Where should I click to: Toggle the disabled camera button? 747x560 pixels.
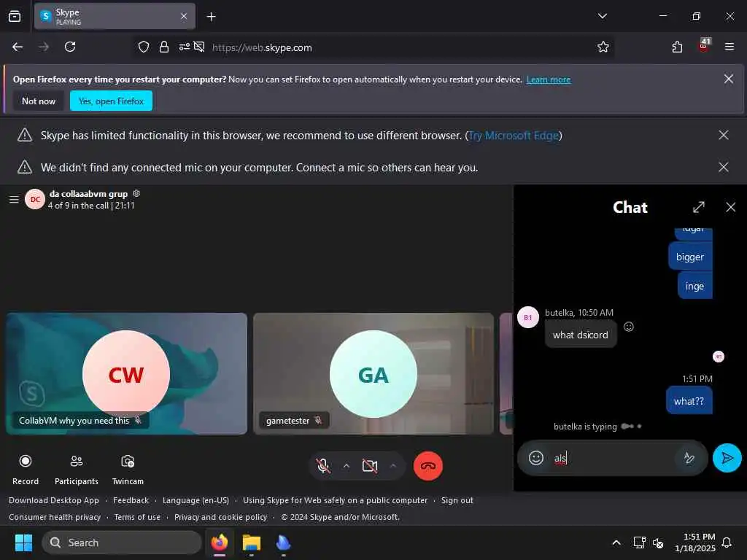tap(370, 466)
